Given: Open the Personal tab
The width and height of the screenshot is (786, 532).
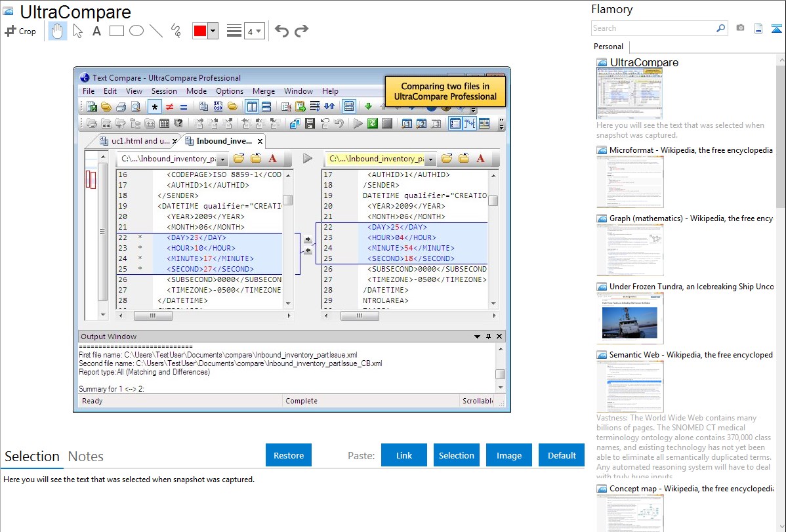Looking at the screenshot, I should [608, 47].
